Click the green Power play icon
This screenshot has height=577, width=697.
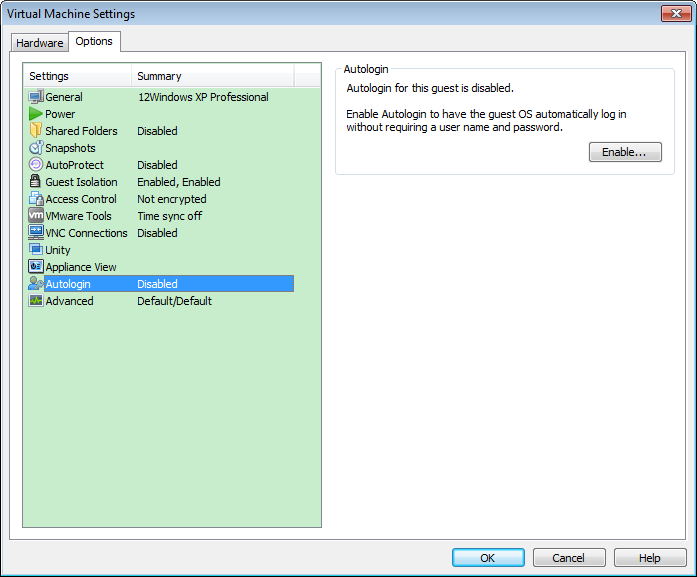pyautogui.click(x=36, y=114)
